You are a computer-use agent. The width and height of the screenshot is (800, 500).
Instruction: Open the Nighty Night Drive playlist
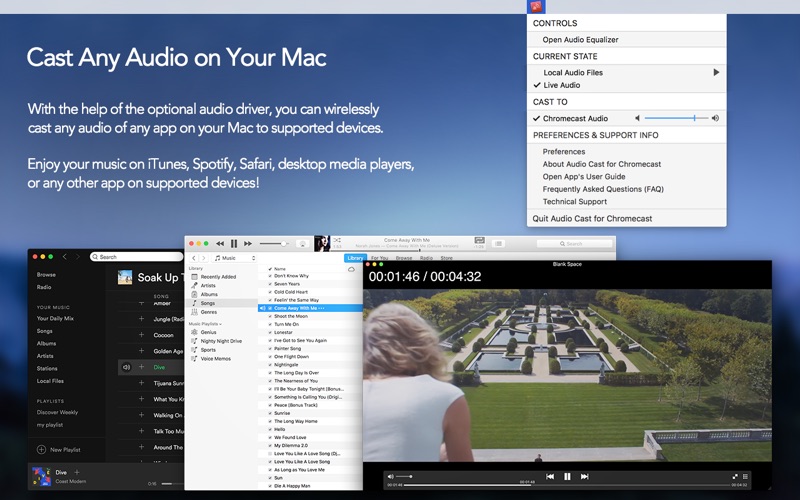221,341
